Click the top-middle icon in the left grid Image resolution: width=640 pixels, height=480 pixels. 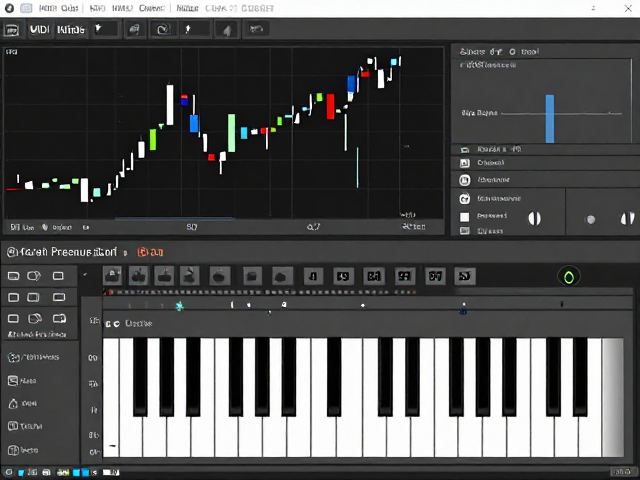coord(34,276)
